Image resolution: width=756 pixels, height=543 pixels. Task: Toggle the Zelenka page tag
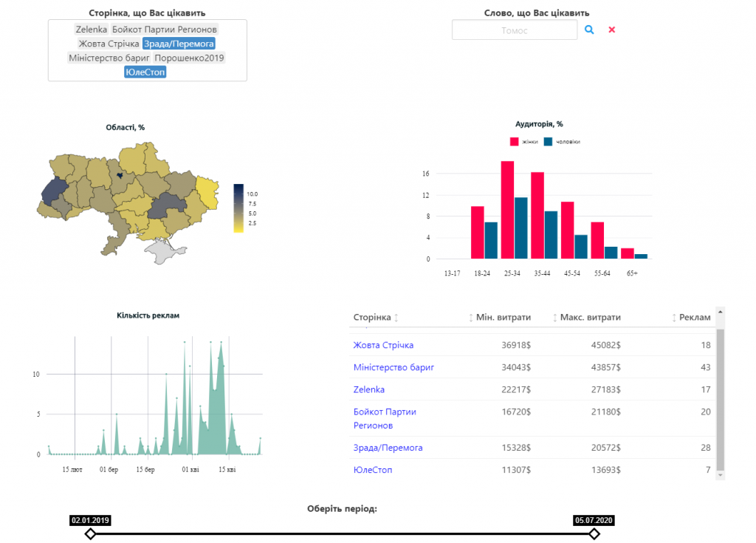point(92,30)
